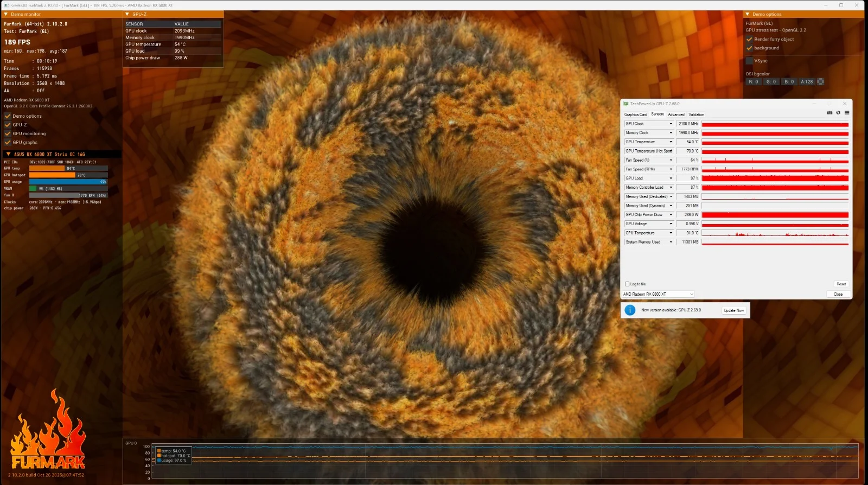Click the GPU-Z app icon in title bar
This screenshot has width=868, height=485.
pyautogui.click(x=626, y=104)
